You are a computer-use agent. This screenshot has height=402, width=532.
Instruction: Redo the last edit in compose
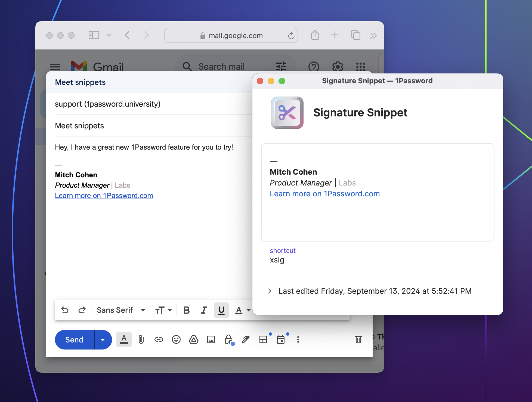(x=82, y=310)
